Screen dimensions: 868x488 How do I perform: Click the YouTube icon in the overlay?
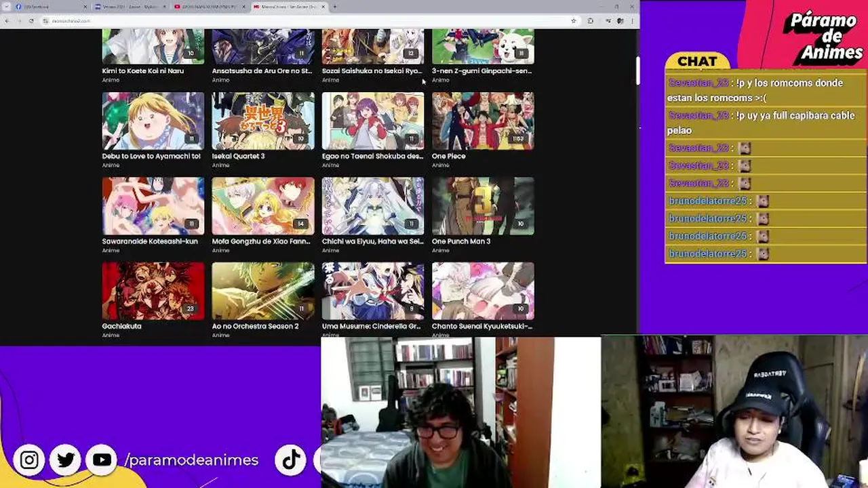(x=102, y=460)
